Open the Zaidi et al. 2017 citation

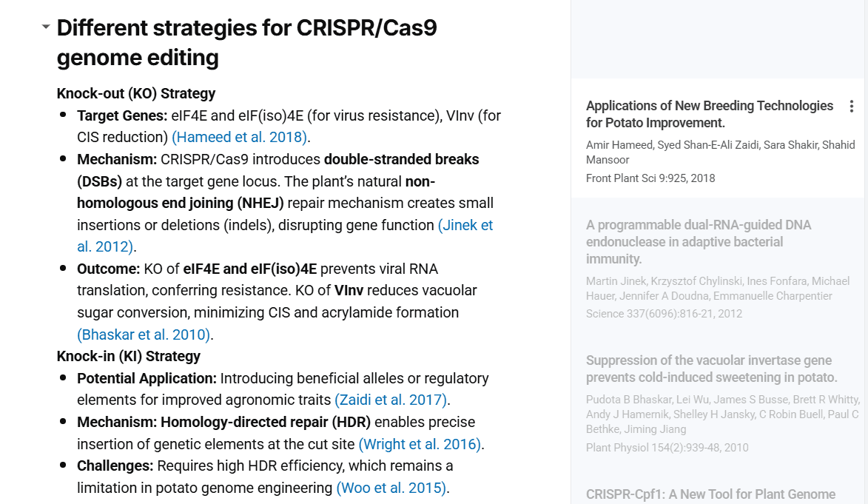tap(391, 400)
